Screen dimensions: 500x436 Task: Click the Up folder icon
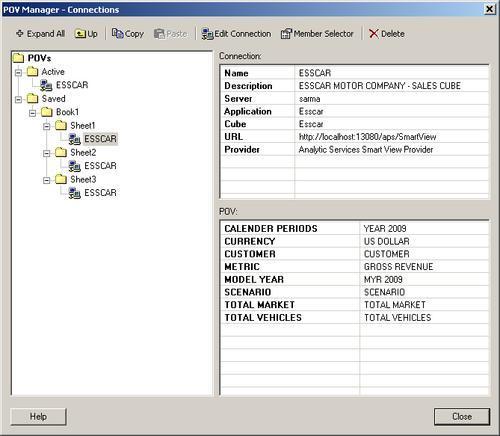point(80,34)
